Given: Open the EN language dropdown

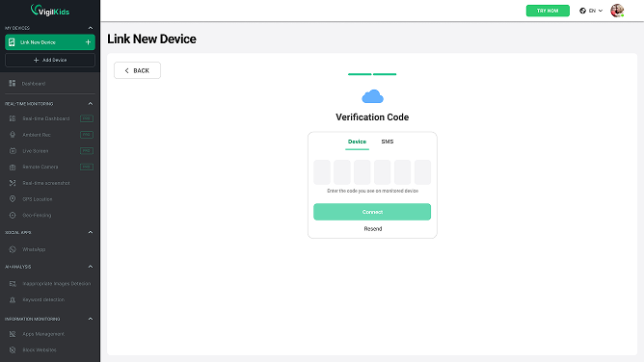Looking at the screenshot, I should (x=591, y=11).
